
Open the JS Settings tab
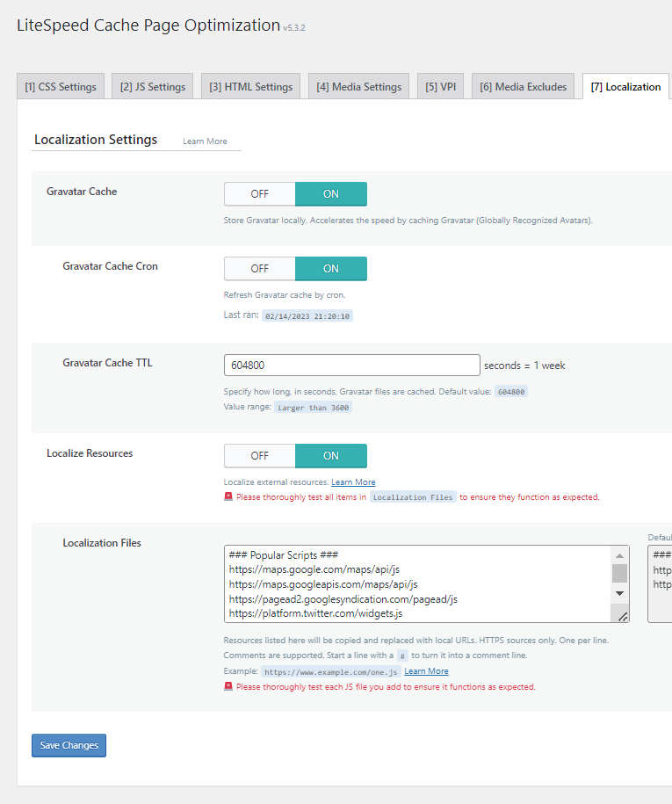(x=153, y=87)
